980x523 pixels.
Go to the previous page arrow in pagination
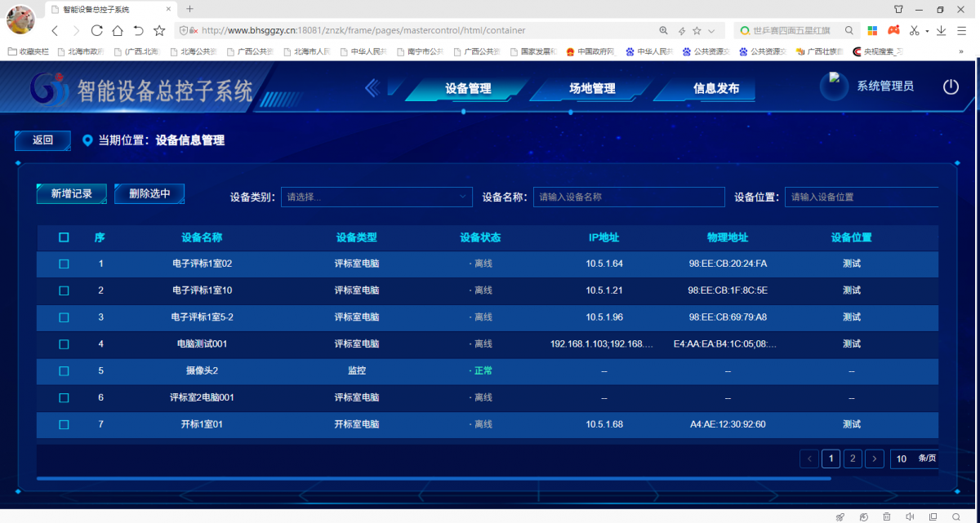tap(809, 459)
